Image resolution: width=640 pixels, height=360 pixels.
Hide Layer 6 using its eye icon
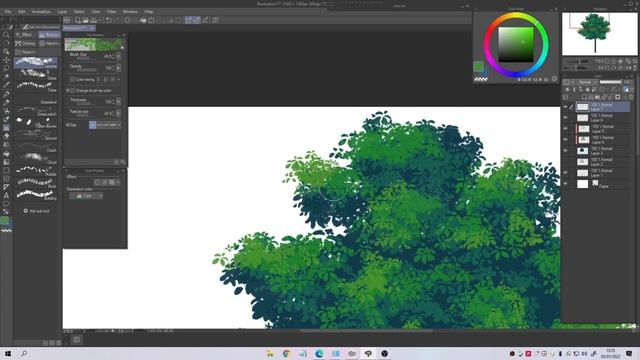[x=565, y=118]
